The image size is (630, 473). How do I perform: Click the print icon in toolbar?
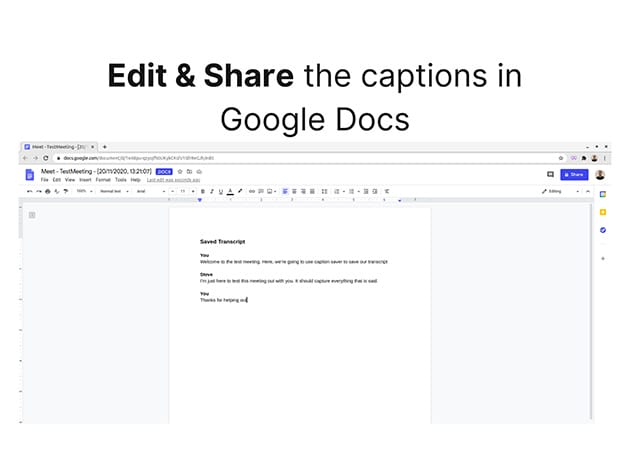[48, 191]
